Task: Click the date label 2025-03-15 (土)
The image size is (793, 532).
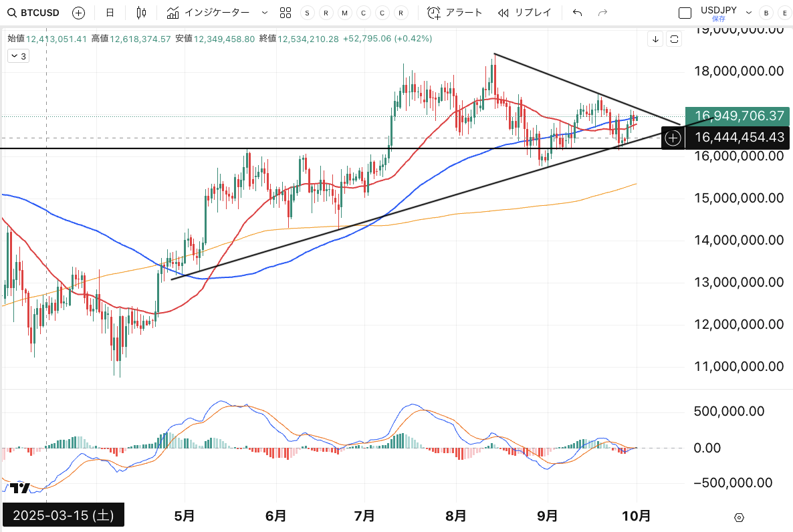Action: coord(64,515)
